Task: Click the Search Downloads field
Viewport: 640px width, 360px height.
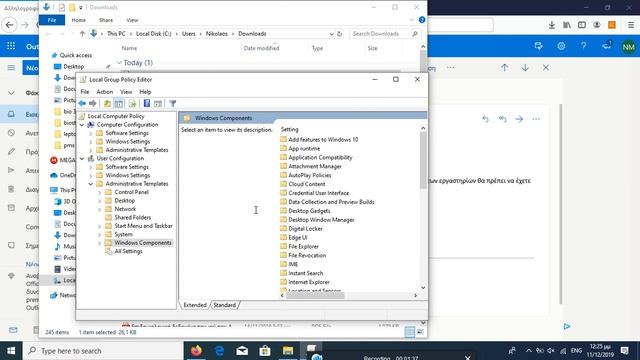Action: click(384, 34)
